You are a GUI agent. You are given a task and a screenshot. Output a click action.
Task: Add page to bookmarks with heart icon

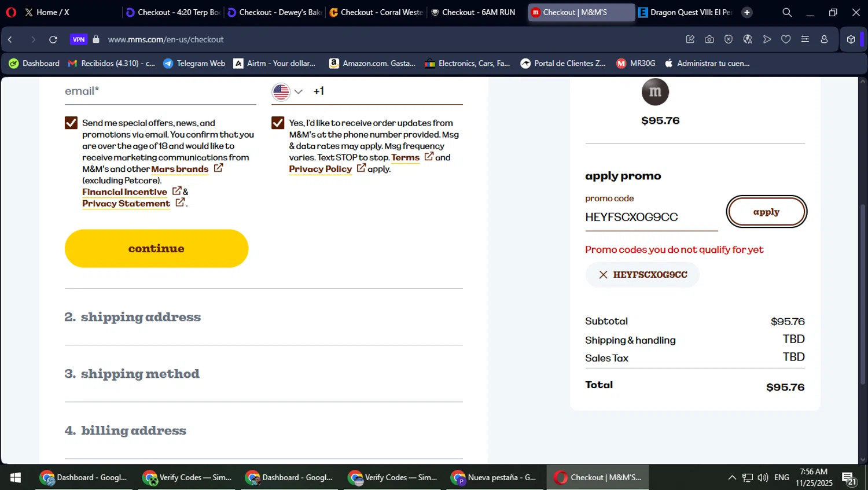tap(786, 39)
